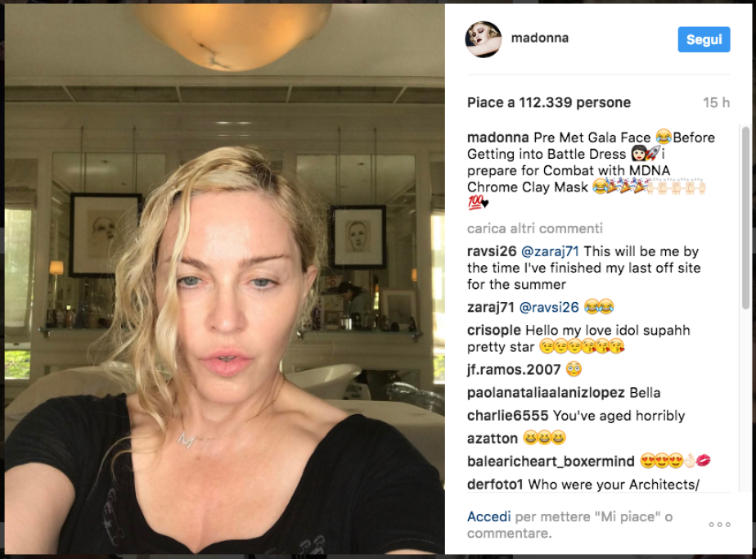Image resolution: width=756 pixels, height=559 pixels.
Task: Open commenter charlie6555's profile
Action: click(x=508, y=415)
